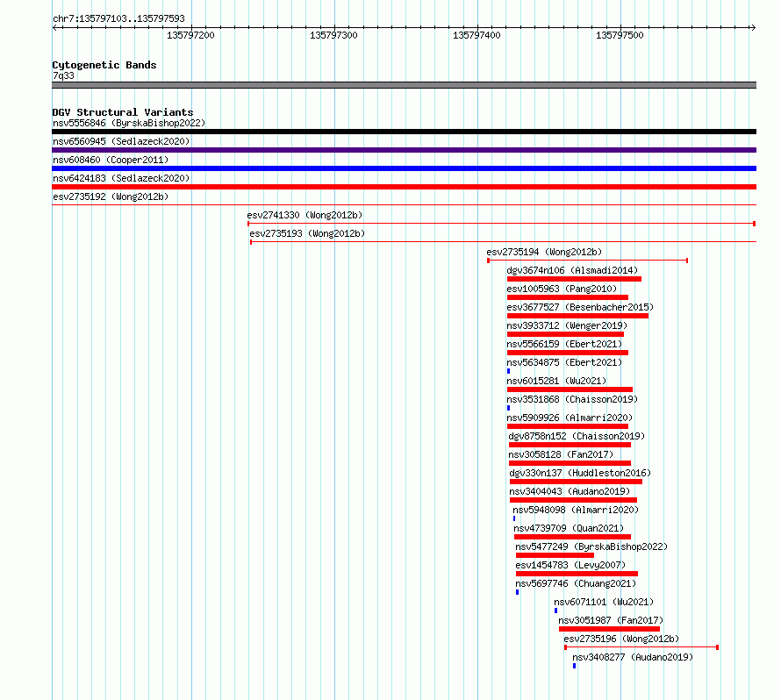
Task: Click the red dgv330n137 variant bar
Action: pos(576,482)
